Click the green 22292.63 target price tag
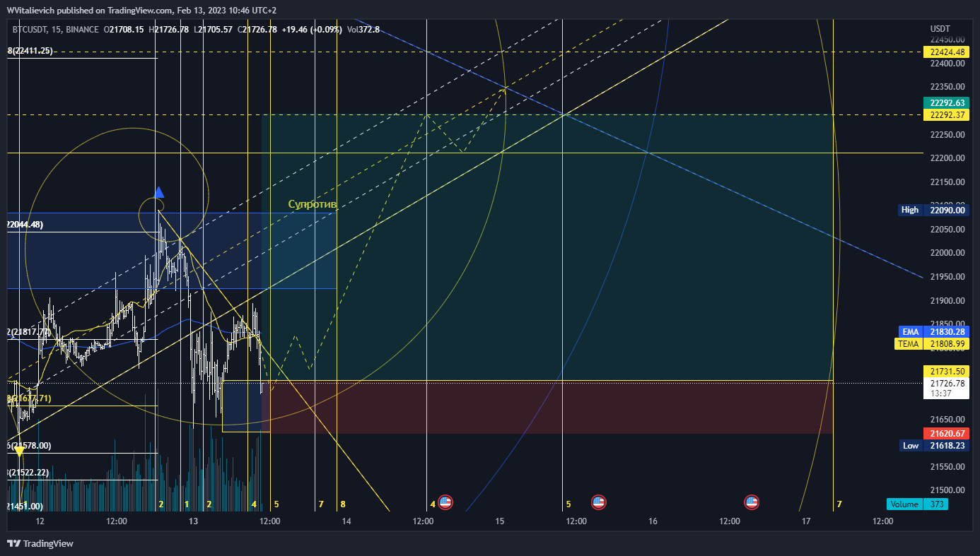Image resolution: width=980 pixels, height=556 pixels. [945, 102]
